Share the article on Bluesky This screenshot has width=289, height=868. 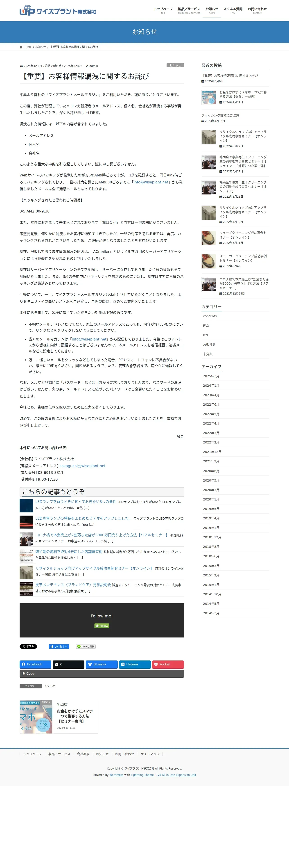(x=102, y=664)
